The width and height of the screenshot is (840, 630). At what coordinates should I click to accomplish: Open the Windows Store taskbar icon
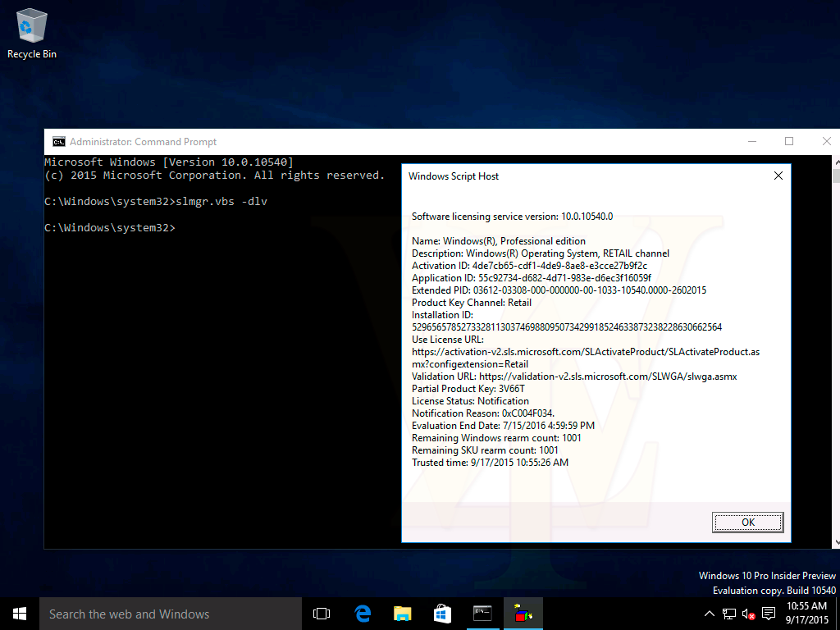click(x=442, y=614)
